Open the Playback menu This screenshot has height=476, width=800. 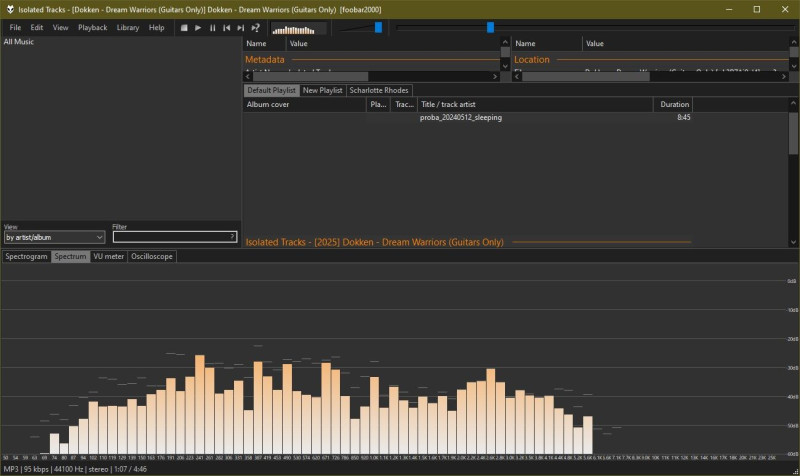click(x=92, y=28)
